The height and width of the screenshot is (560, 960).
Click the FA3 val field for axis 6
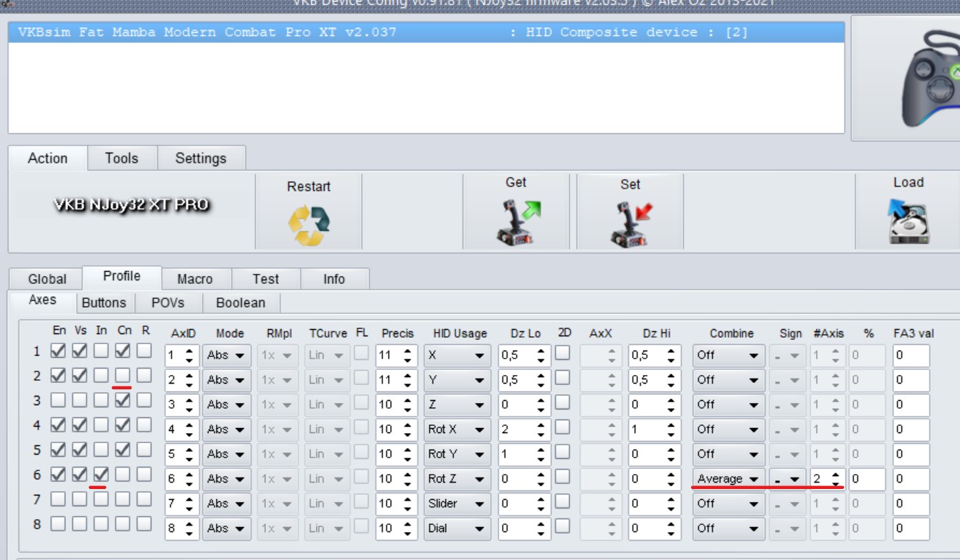(x=911, y=478)
